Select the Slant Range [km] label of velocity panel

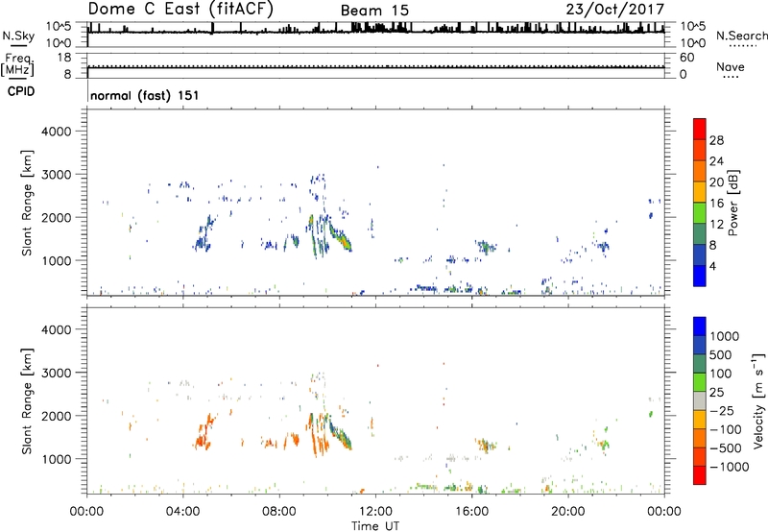(27, 400)
